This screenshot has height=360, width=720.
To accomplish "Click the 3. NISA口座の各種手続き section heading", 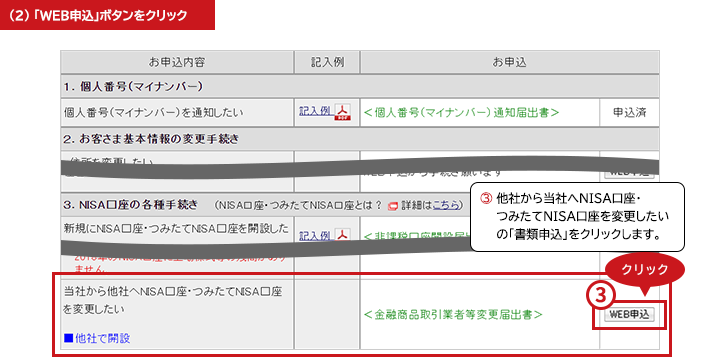I will [130, 205].
